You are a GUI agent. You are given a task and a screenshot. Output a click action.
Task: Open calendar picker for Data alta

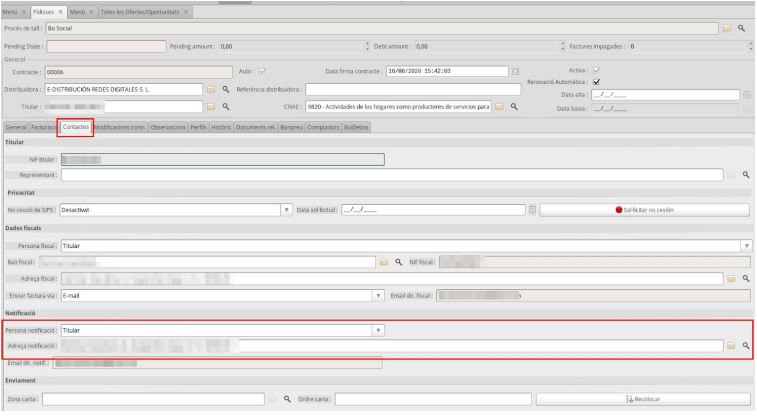click(747, 95)
